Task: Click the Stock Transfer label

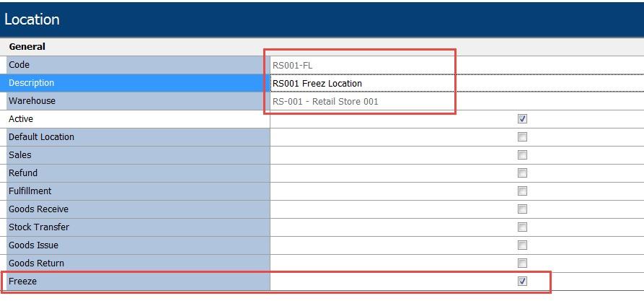Action: [39, 227]
